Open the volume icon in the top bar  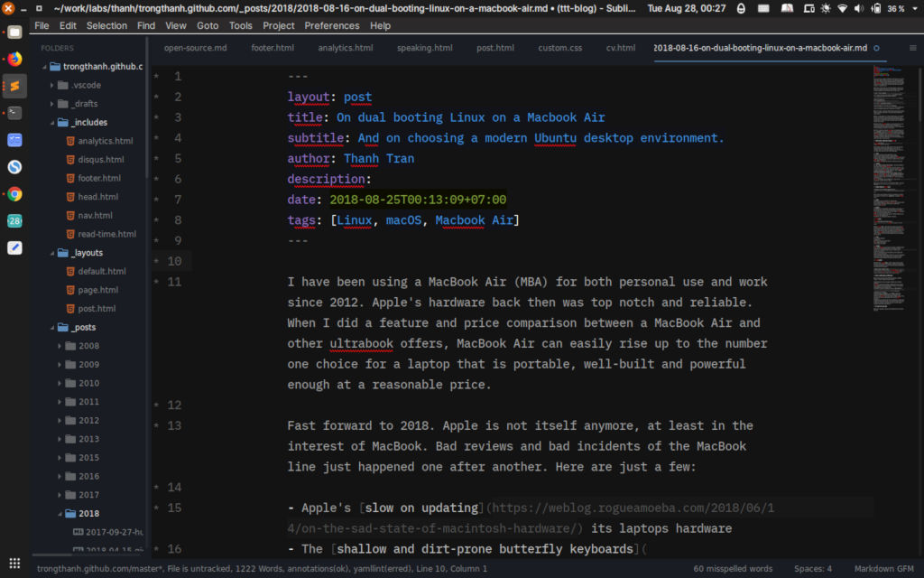[x=857, y=8]
